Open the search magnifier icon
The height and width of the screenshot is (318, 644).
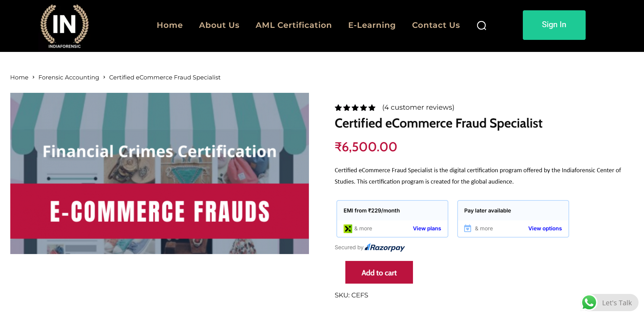click(482, 25)
